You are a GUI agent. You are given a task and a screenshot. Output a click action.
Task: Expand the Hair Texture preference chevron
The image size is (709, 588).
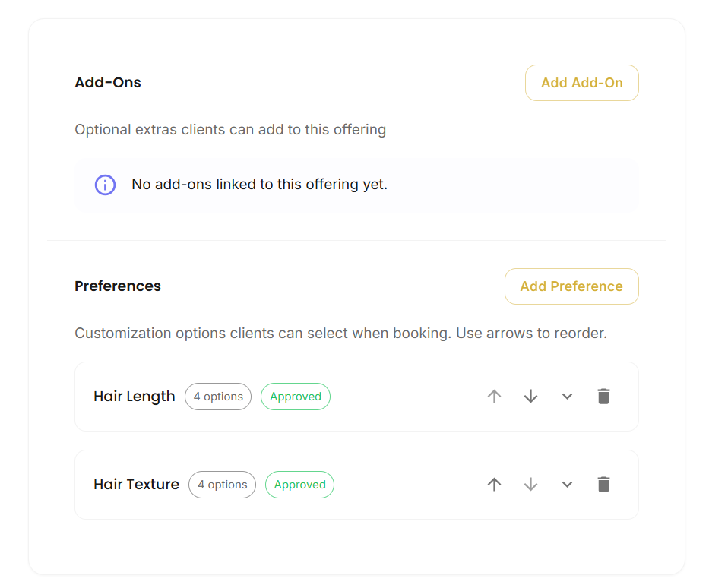point(567,485)
